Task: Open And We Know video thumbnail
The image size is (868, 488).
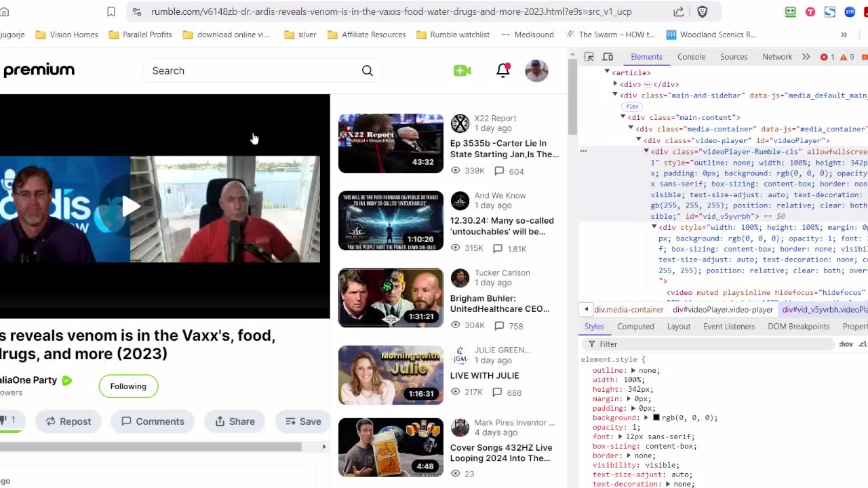Action: (391, 221)
